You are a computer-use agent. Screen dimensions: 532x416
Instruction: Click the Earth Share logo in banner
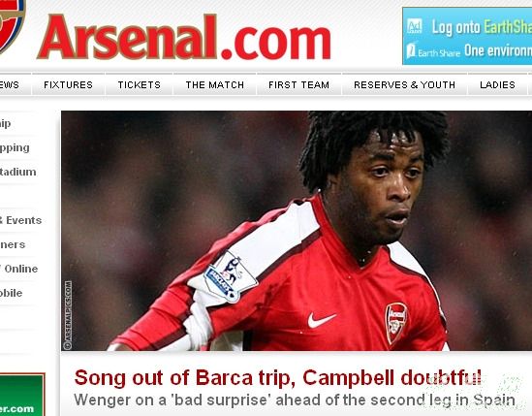click(433, 51)
